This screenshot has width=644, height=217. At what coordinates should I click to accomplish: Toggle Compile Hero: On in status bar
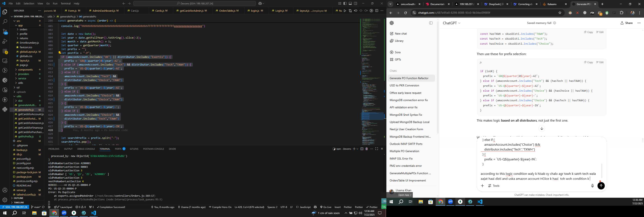pos(220,207)
